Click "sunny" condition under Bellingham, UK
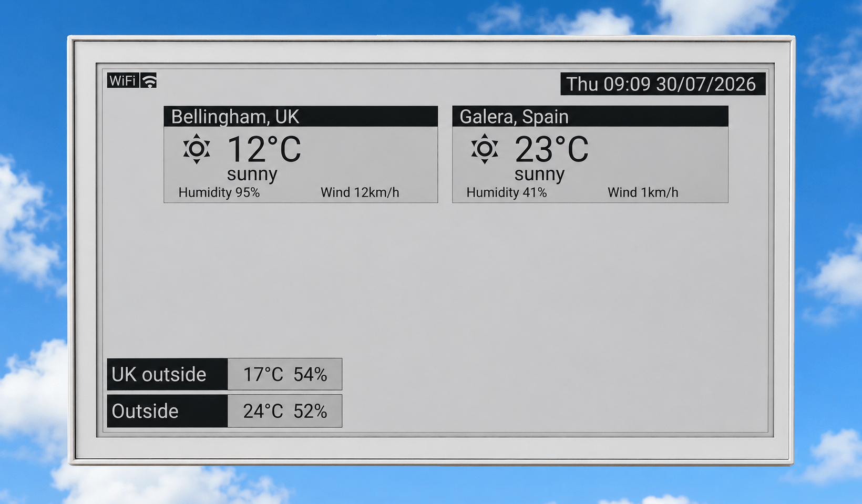The height and width of the screenshot is (504, 862). 252,174
